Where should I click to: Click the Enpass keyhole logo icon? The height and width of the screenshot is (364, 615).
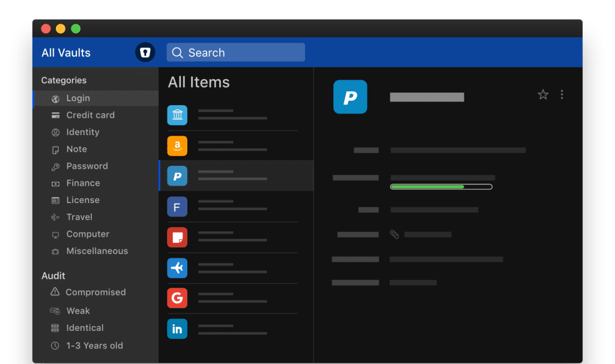(x=145, y=52)
